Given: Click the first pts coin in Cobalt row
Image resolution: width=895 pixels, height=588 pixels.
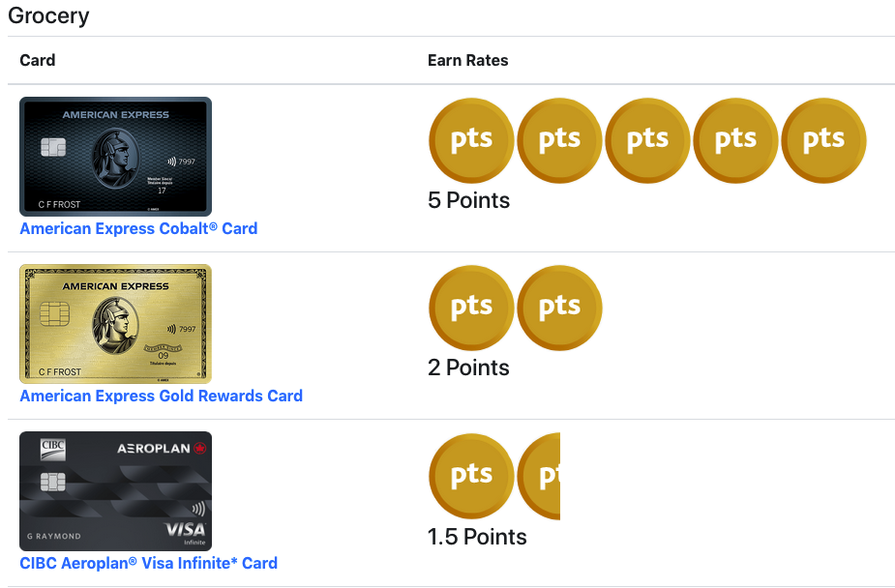Looking at the screenshot, I should point(471,140).
